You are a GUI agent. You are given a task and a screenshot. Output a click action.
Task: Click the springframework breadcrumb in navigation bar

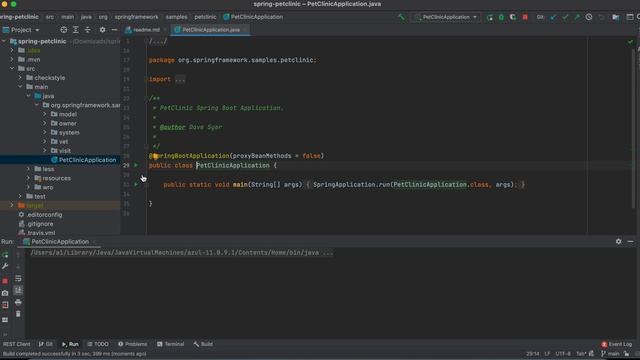(x=136, y=17)
